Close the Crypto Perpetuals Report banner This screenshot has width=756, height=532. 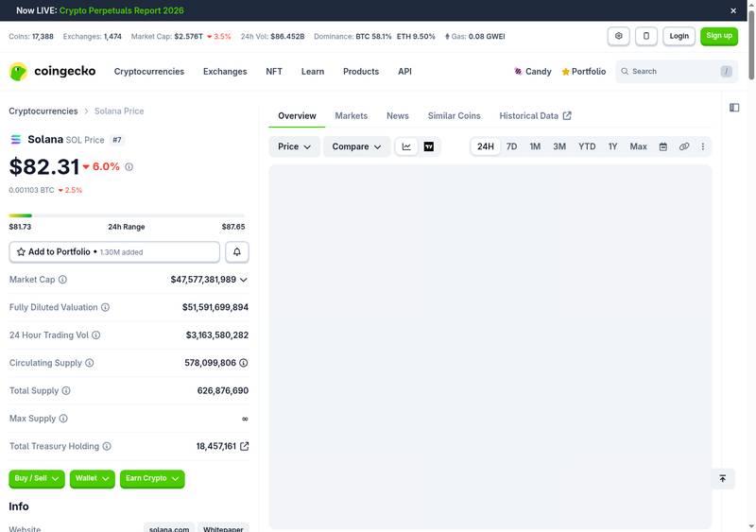733,10
